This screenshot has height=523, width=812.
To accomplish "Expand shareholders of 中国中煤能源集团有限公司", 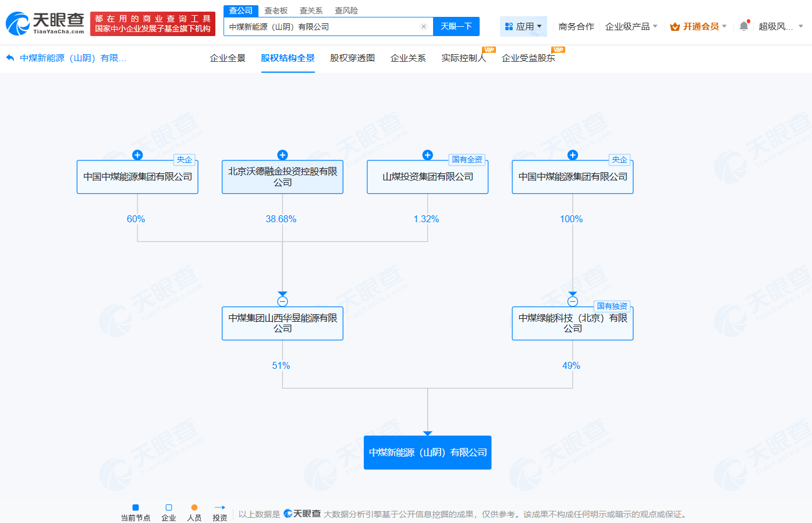I will (x=137, y=155).
